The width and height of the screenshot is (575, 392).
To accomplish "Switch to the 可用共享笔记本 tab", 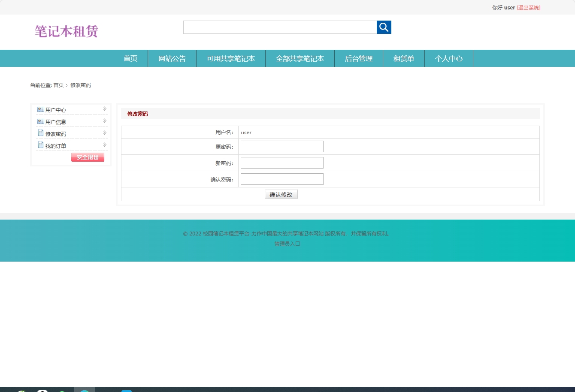I will coord(230,58).
